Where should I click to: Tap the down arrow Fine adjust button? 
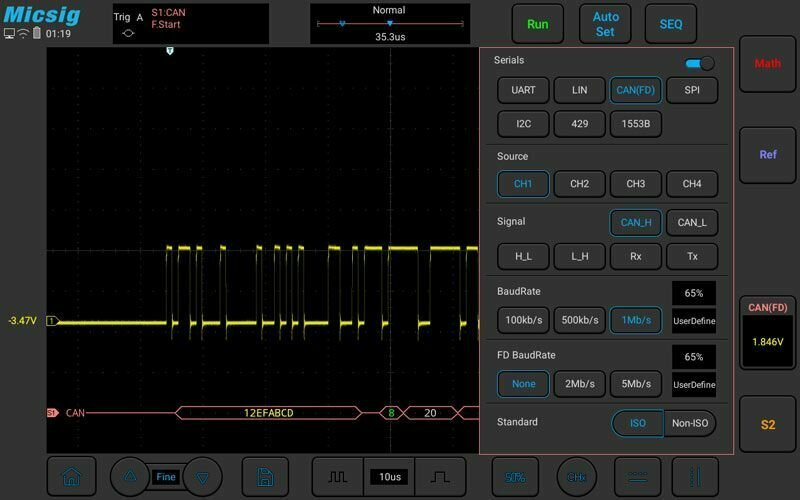[x=203, y=477]
